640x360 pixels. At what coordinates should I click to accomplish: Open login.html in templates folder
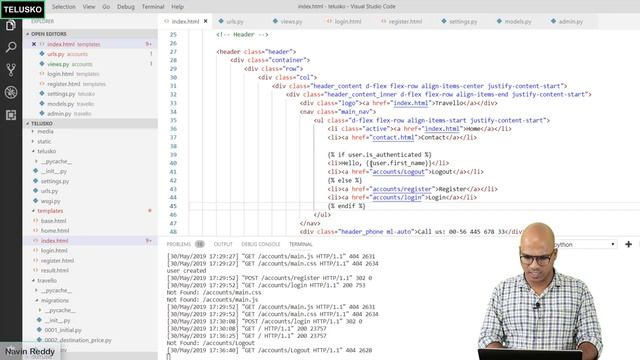[54, 250]
